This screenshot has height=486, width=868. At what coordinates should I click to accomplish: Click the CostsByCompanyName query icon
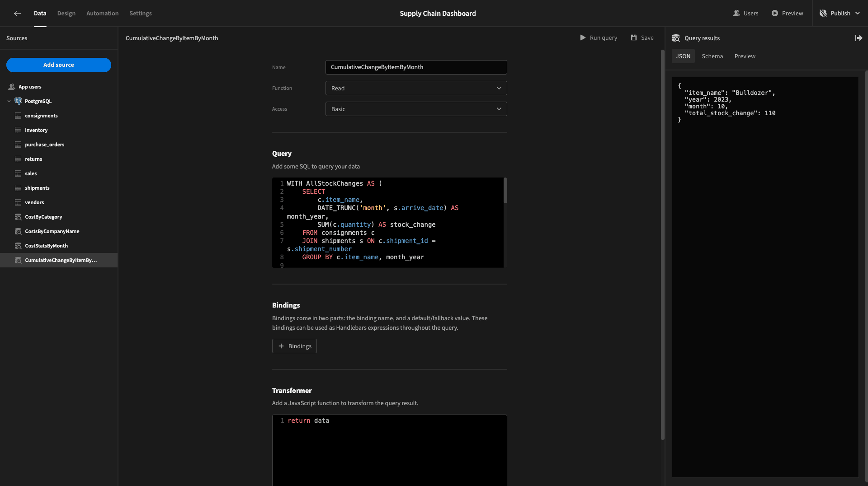[18, 231]
